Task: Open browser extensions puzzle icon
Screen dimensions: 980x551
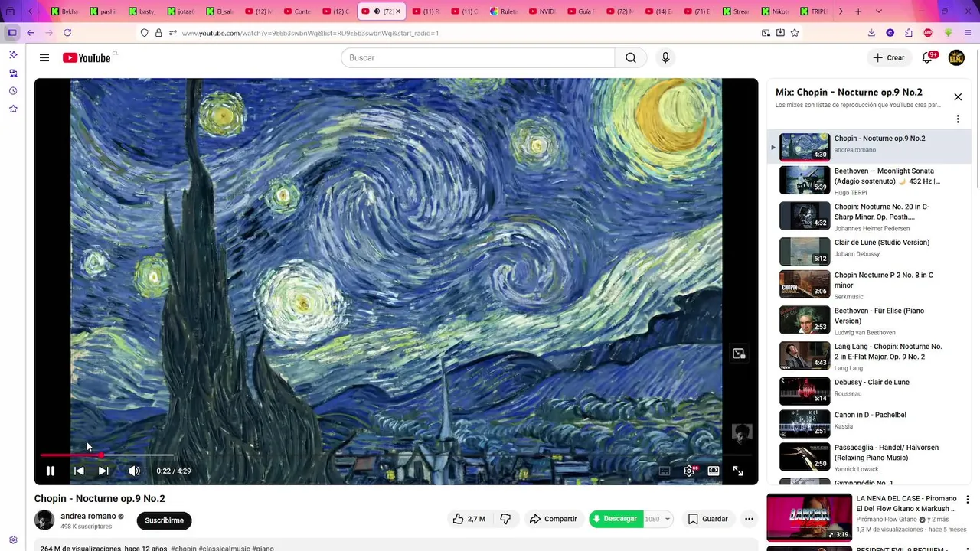Action: tap(909, 33)
